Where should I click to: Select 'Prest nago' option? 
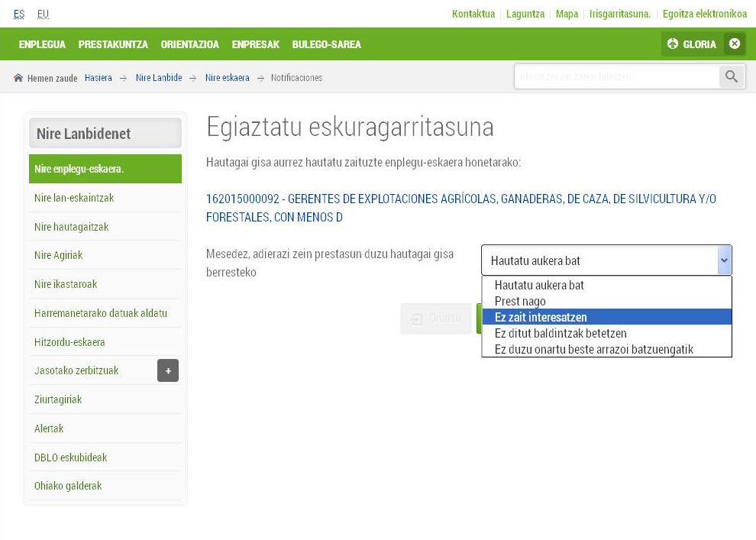(520, 301)
